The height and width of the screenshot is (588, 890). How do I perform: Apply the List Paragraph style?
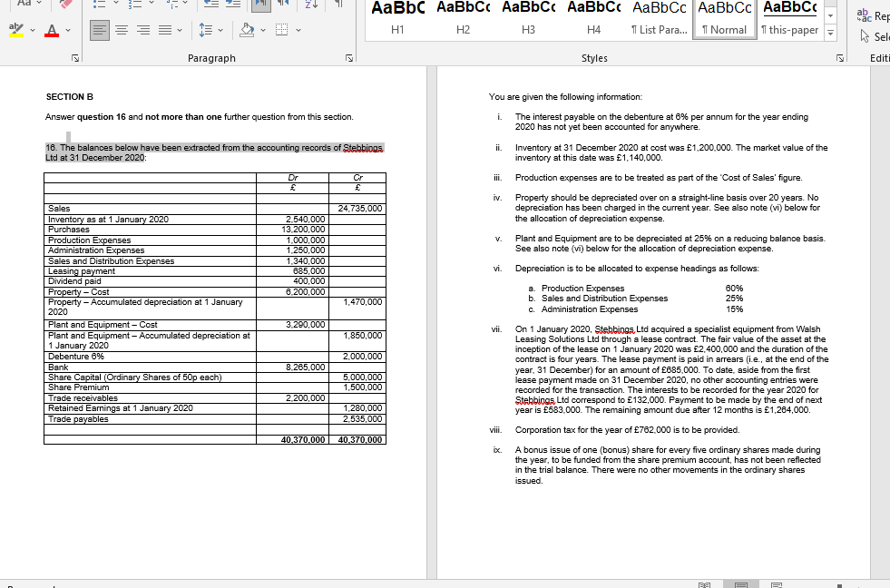click(659, 18)
